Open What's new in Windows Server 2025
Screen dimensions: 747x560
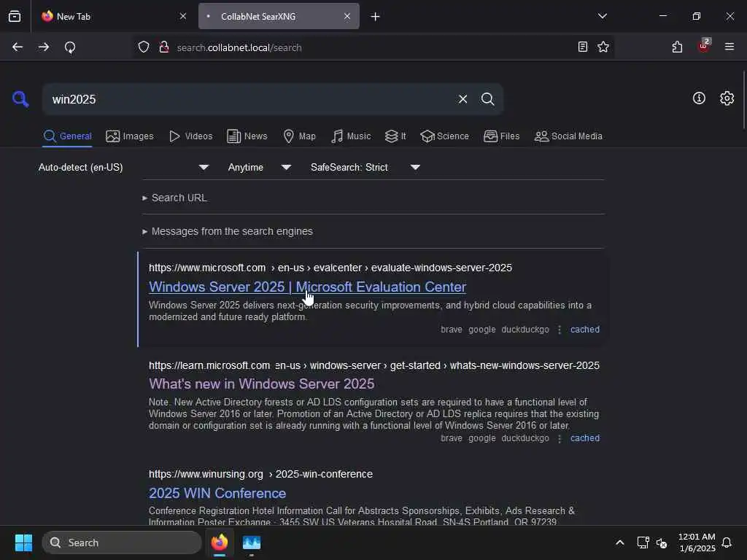tap(262, 384)
